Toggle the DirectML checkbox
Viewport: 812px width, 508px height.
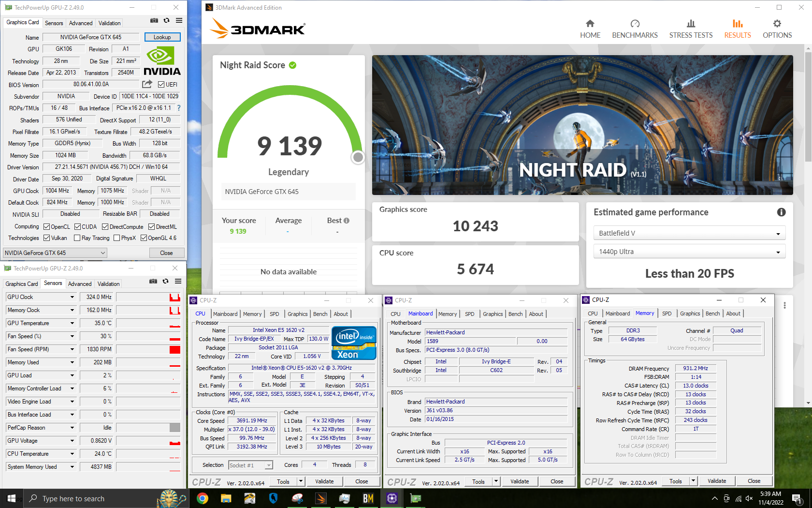click(151, 227)
